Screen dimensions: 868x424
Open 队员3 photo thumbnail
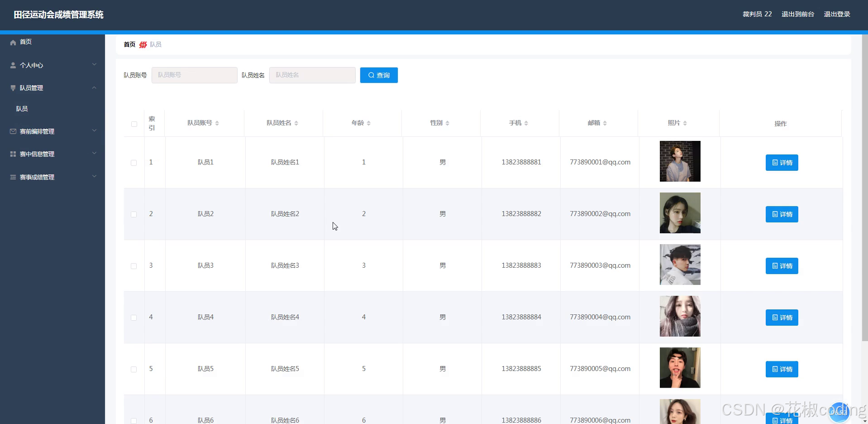[x=680, y=265]
